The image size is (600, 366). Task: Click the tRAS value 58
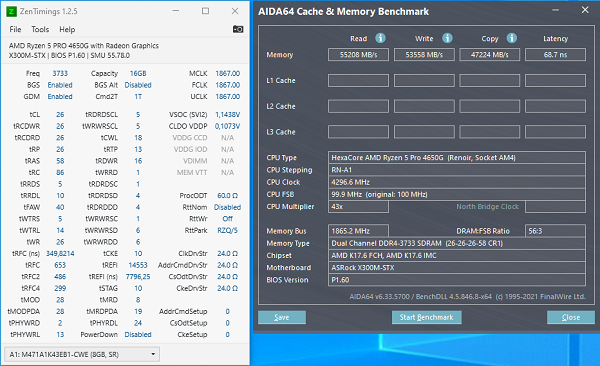(x=60, y=161)
